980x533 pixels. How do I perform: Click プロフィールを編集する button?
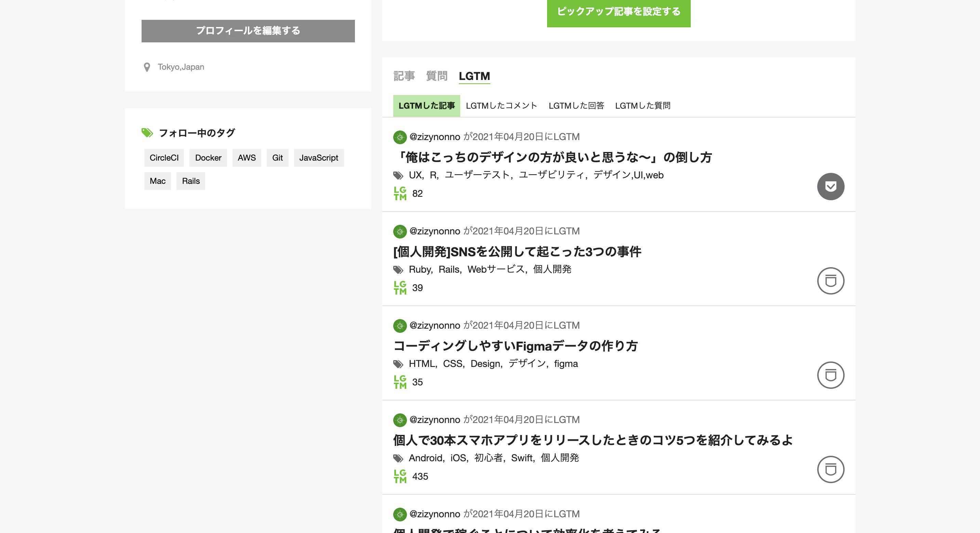[x=248, y=31]
